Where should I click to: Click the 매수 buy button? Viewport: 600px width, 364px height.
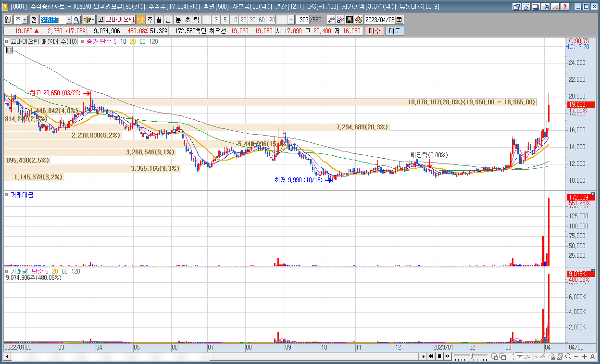[374, 31]
